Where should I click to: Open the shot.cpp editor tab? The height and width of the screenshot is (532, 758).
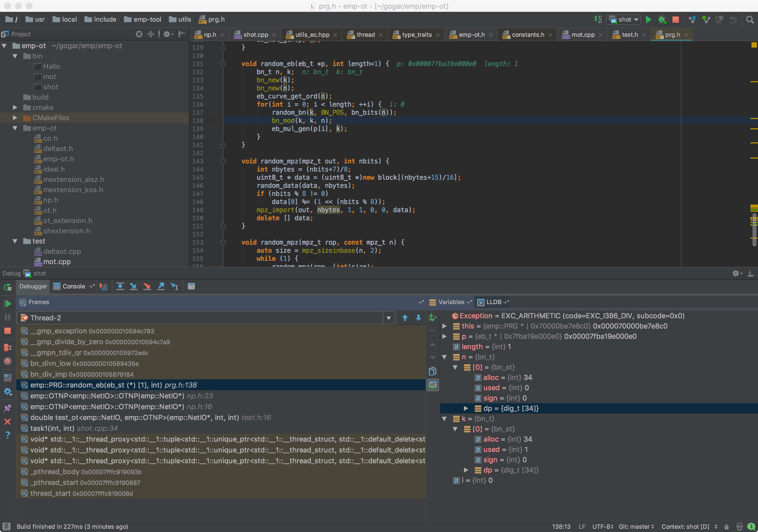coord(255,35)
